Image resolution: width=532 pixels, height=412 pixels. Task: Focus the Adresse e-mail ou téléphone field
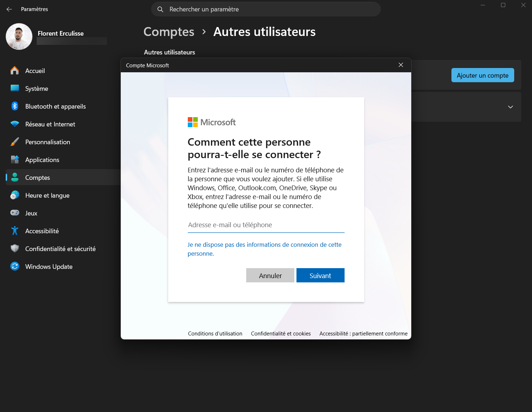[266, 225]
